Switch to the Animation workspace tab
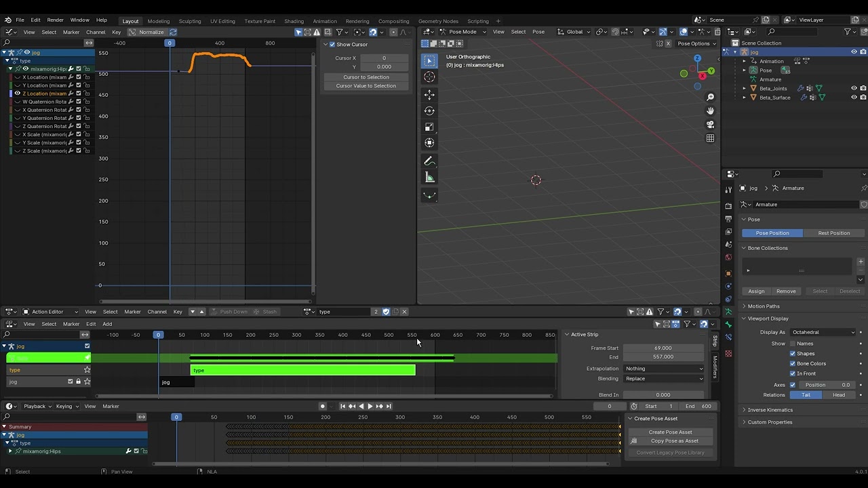Screen dimensions: 868x488 coord(324,21)
